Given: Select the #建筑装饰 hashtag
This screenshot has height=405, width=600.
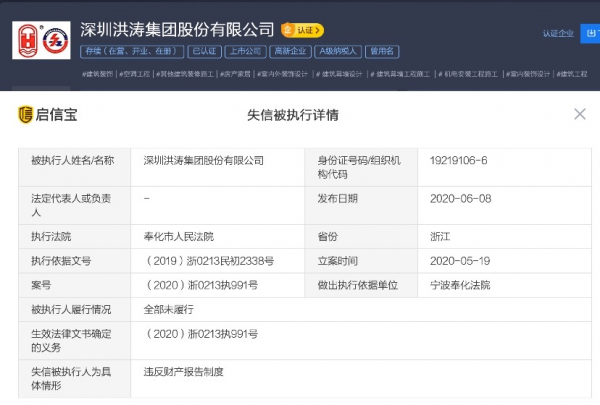Looking at the screenshot, I should tap(98, 74).
